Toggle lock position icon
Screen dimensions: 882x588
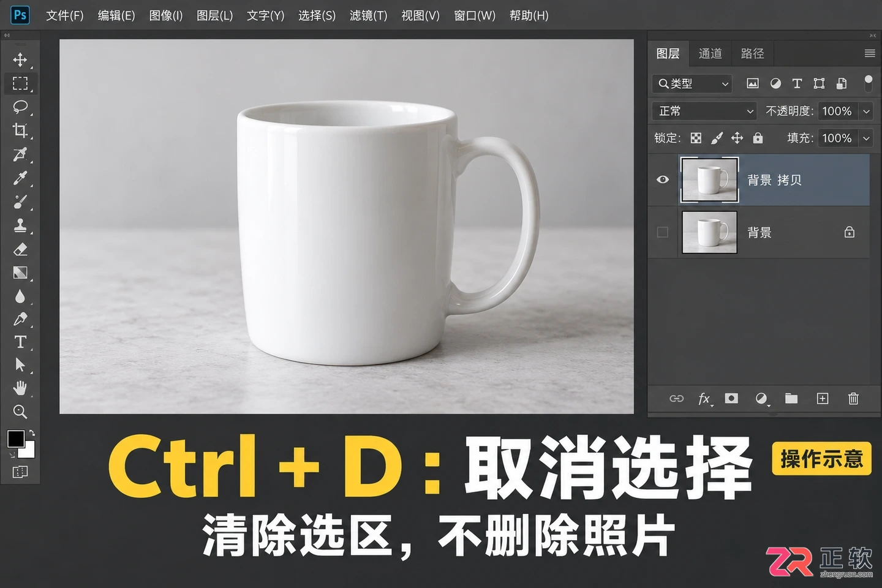click(737, 138)
